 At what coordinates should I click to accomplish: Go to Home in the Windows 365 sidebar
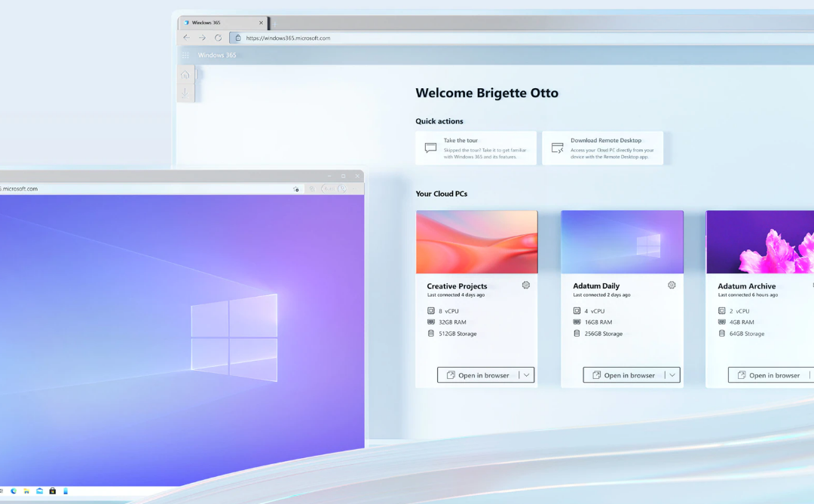pyautogui.click(x=185, y=75)
